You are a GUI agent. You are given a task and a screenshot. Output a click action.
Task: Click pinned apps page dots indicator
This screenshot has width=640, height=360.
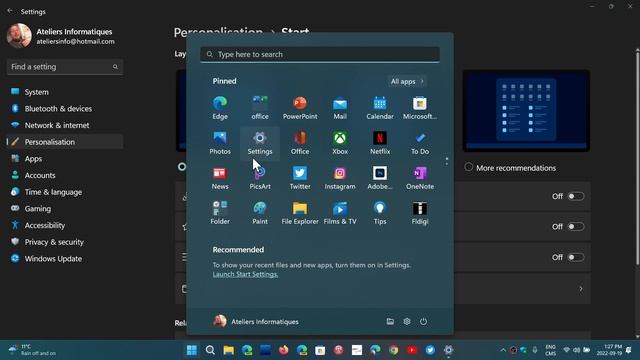pyautogui.click(x=447, y=161)
